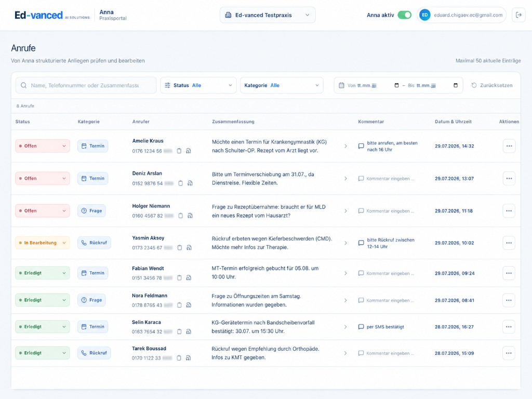This screenshot has width=532, height=399.
Task: Change Offen status for Deniz Arslan
Action: coord(43,179)
